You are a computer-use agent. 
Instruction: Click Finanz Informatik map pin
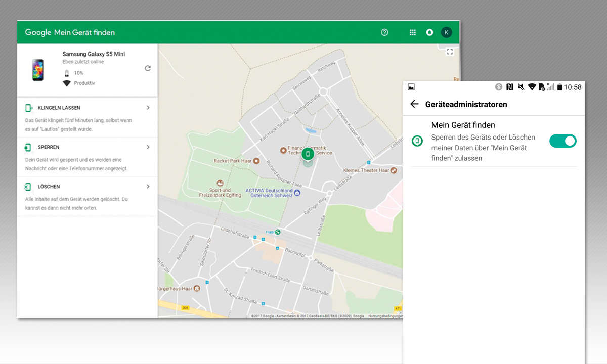(x=284, y=150)
